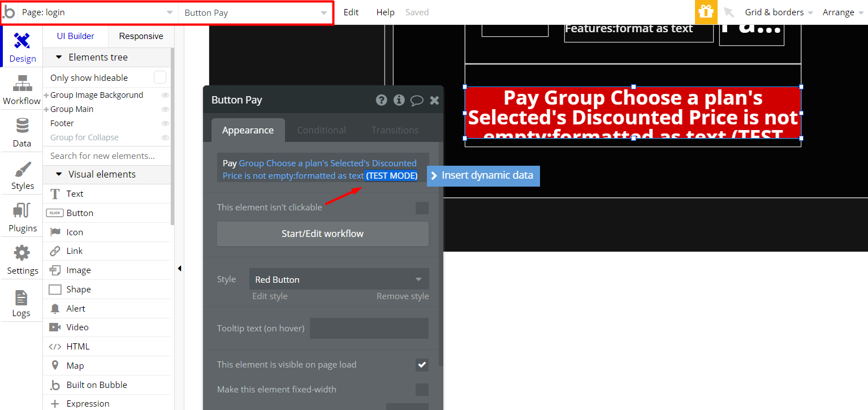Open the Help menu
This screenshot has height=410, width=868.
(x=386, y=12)
